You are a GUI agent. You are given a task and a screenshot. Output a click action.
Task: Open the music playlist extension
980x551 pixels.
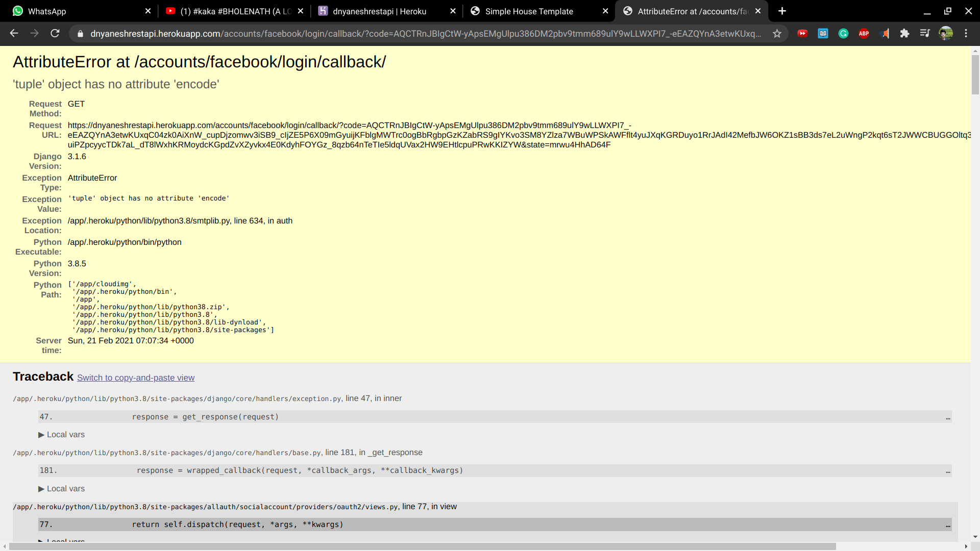(925, 33)
